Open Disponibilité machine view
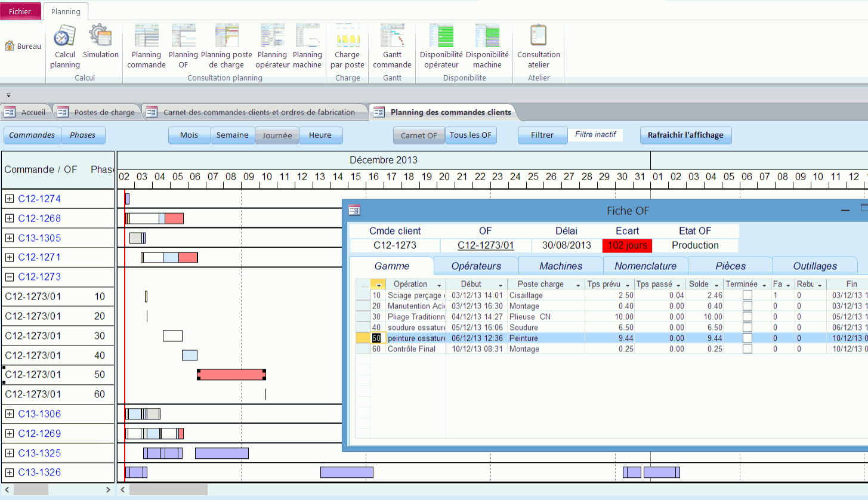 pos(487,45)
